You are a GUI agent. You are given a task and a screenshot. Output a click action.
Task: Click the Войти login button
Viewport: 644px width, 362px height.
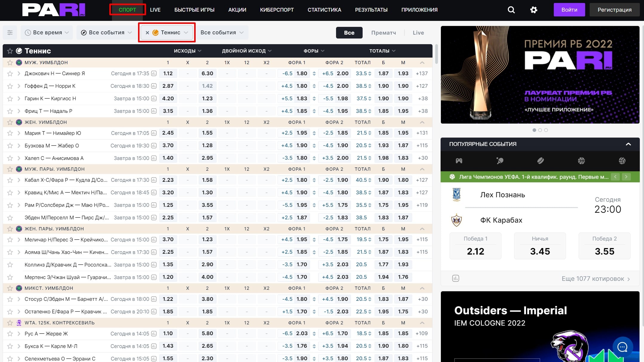569,10
